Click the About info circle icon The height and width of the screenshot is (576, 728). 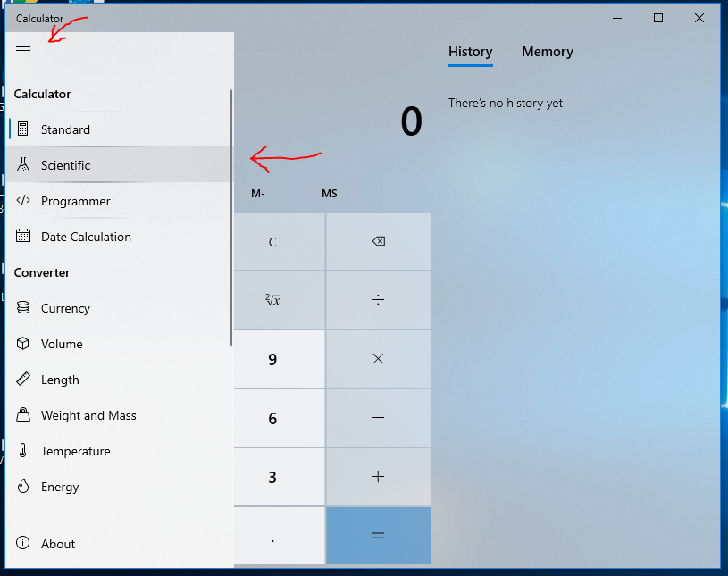pyautogui.click(x=22, y=543)
